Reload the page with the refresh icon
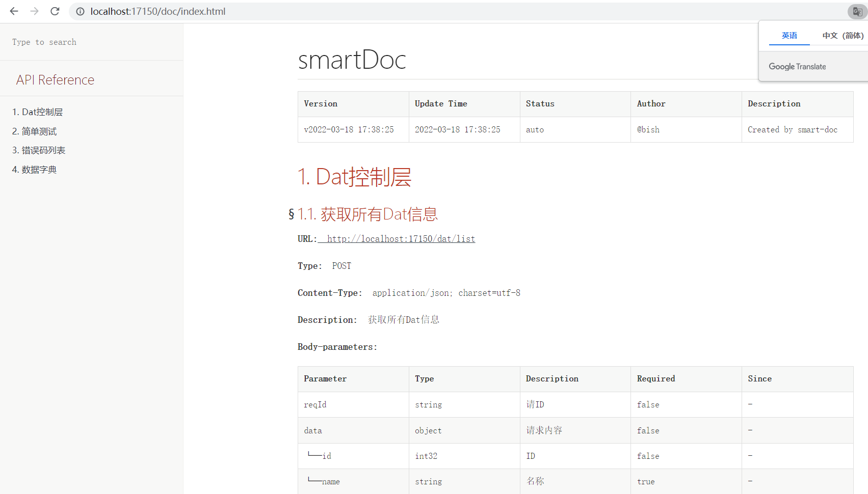Screen dimensions: 868x494 click(55, 11)
